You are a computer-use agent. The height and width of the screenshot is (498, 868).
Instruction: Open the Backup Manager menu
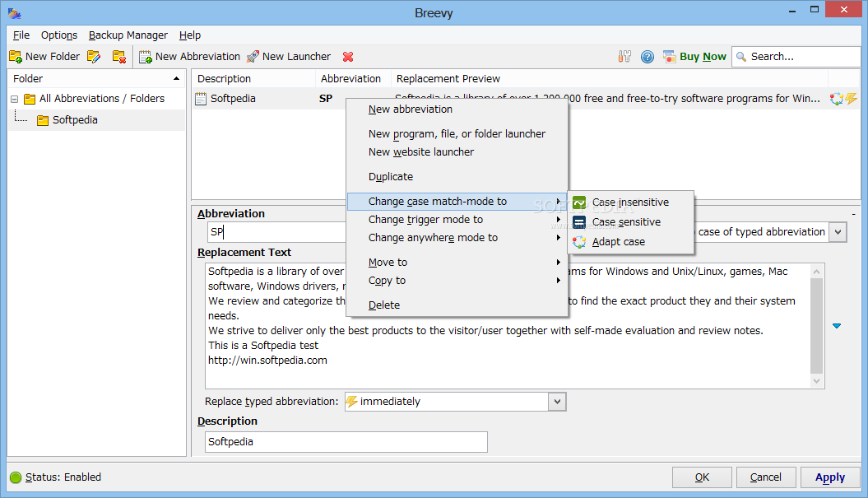(x=128, y=35)
